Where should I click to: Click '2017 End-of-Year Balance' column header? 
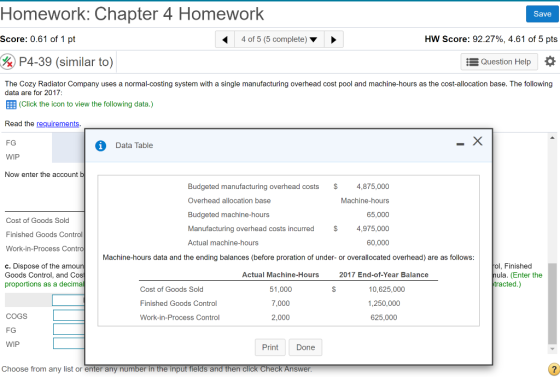(x=384, y=275)
